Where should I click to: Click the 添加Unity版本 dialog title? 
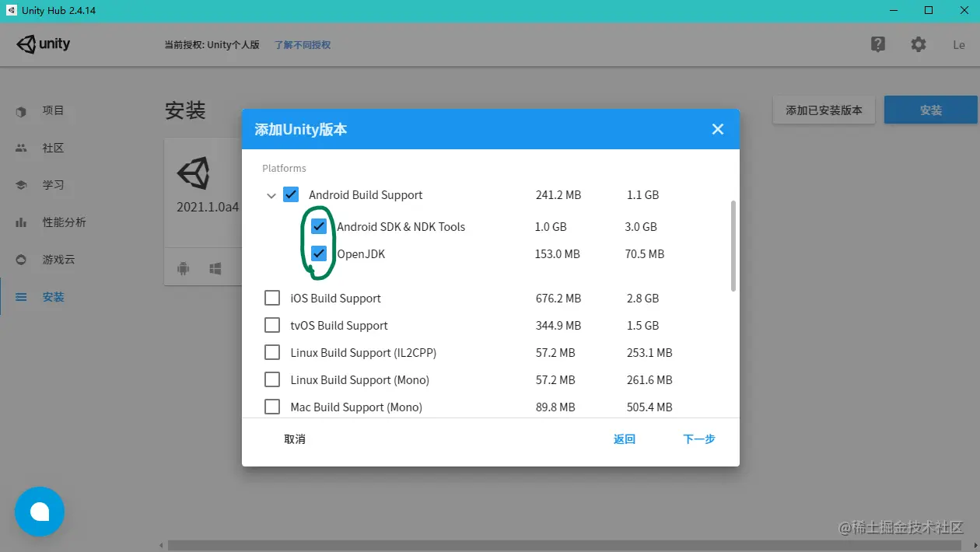301,129
